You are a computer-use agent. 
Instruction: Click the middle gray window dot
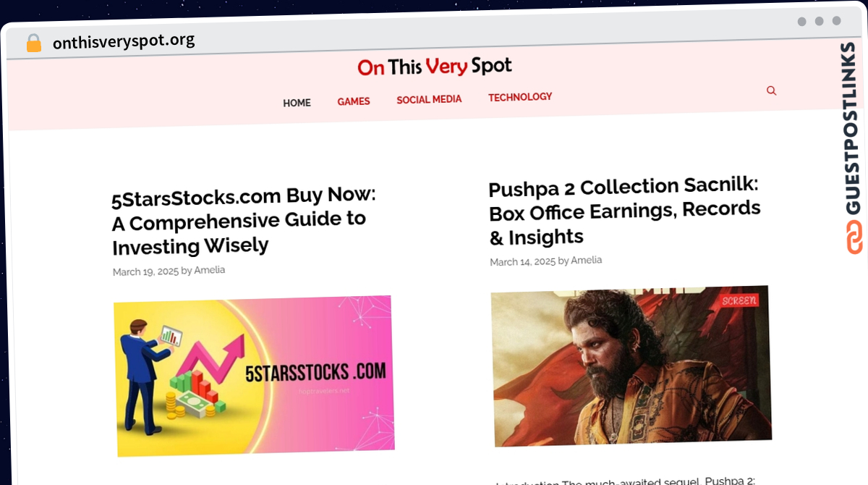coord(819,22)
